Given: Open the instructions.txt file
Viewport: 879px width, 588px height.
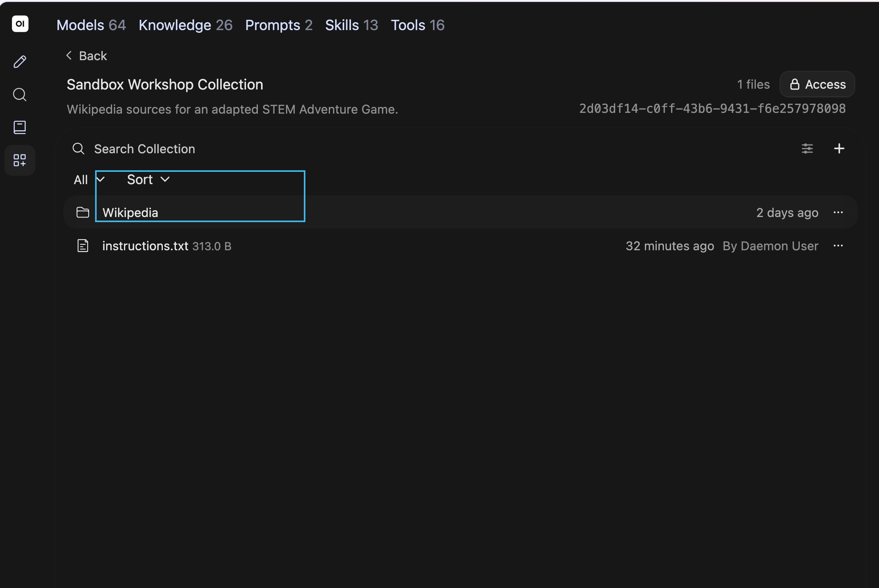Looking at the screenshot, I should tap(460, 246).
